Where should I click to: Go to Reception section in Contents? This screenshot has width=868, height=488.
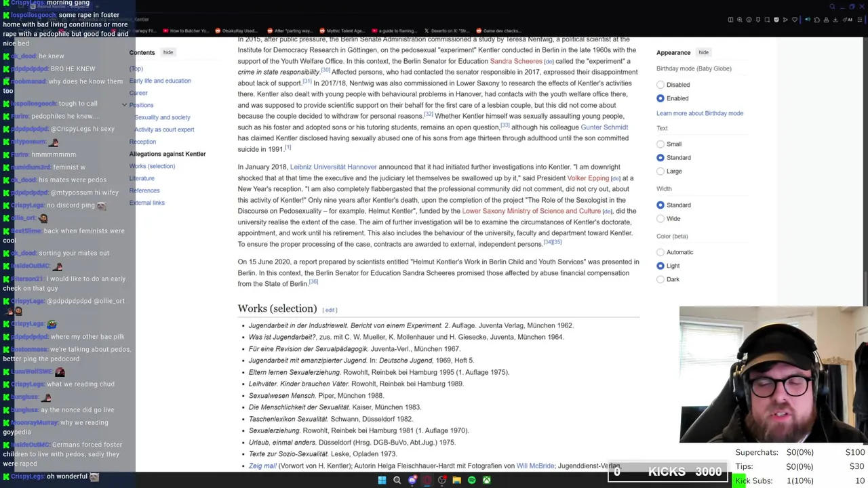pyautogui.click(x=142, y=142)
